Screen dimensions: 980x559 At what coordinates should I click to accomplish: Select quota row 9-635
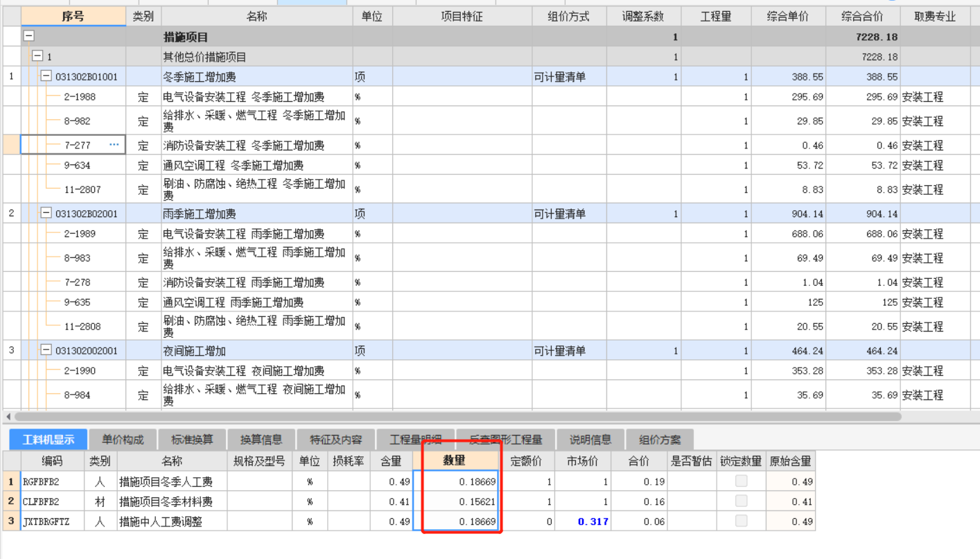[x=78, y=302]
